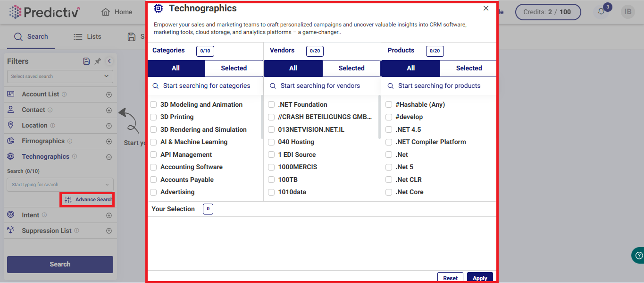The width and height of the screenshot is (644, 283).
Task: Click the Vendors list scrollbar
Action: 379,117
